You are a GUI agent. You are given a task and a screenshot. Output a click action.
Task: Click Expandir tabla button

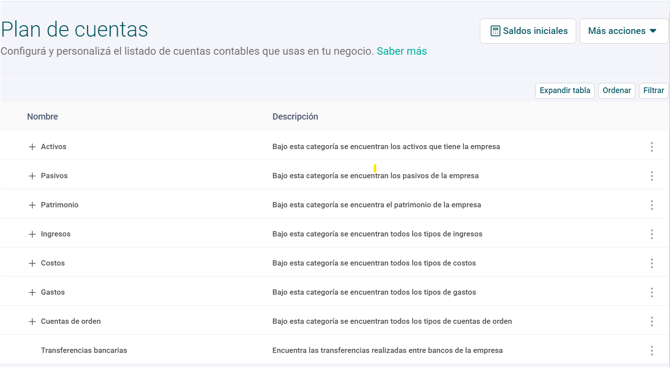pos(565,90)
